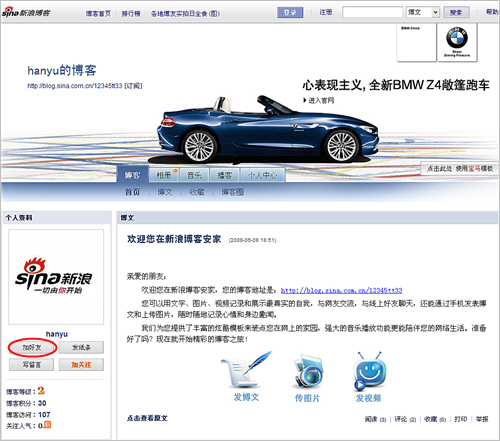Click the 发视频 smiling TV icon
The height and width of the screenshot is (441, 500).
[x=369, y=371]
